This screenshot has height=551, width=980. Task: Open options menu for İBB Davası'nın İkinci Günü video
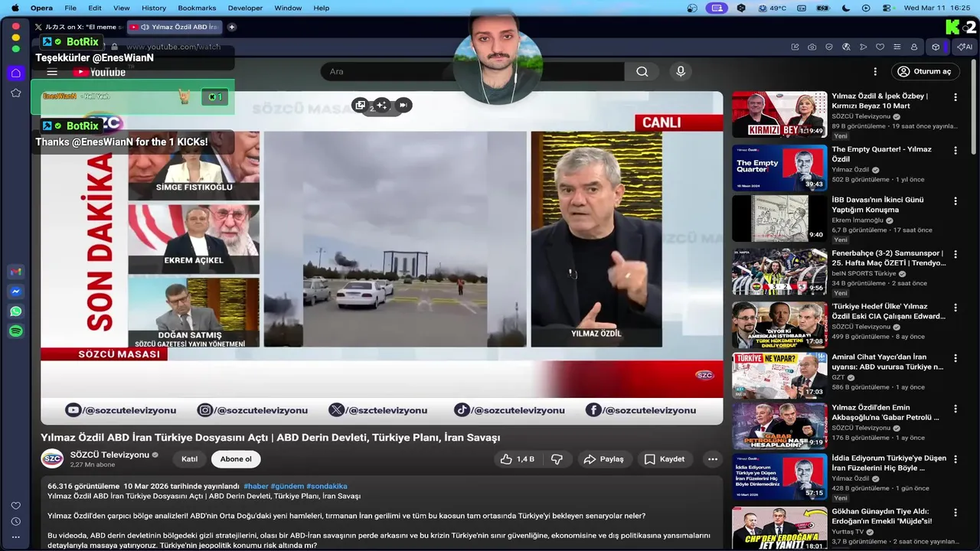(x=955, y=201)
